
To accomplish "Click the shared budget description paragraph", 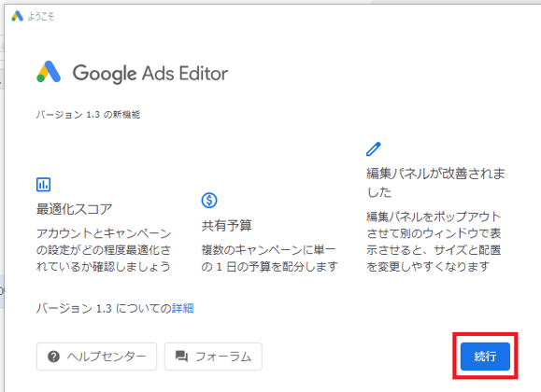I will click(x=269, y=259).
